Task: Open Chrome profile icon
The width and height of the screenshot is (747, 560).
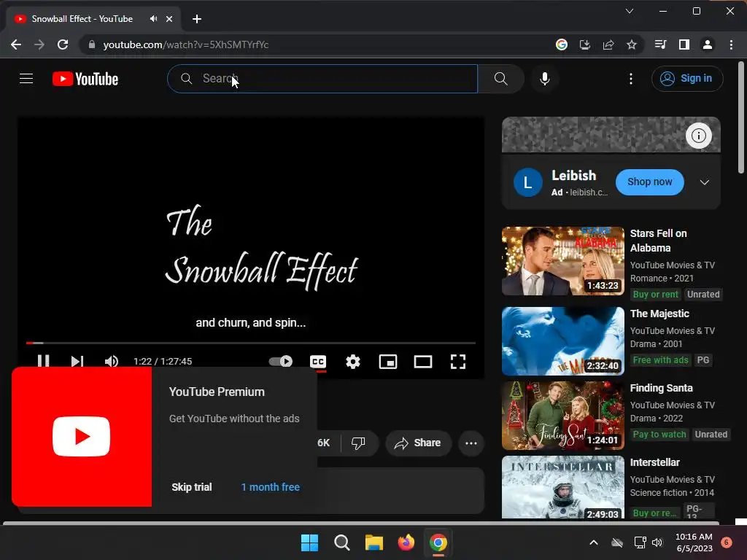Action: [707, 44]
